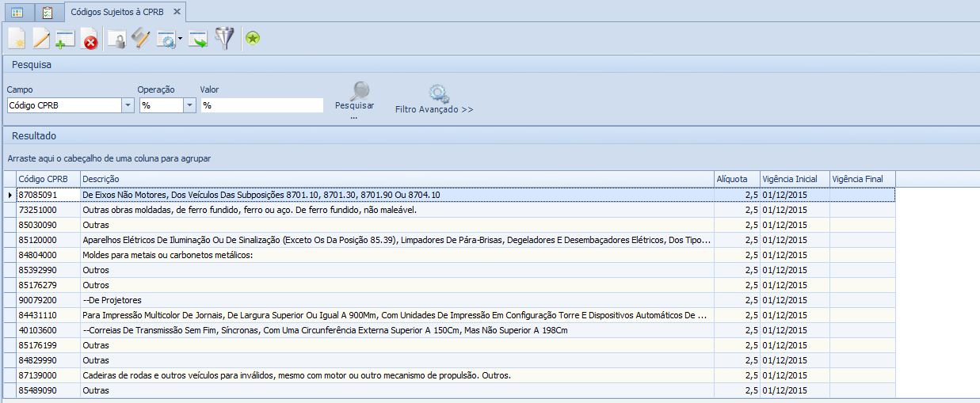980x403 pixels.
Task: Open Filtro Avançado >> options
Action: pos(434,100)
